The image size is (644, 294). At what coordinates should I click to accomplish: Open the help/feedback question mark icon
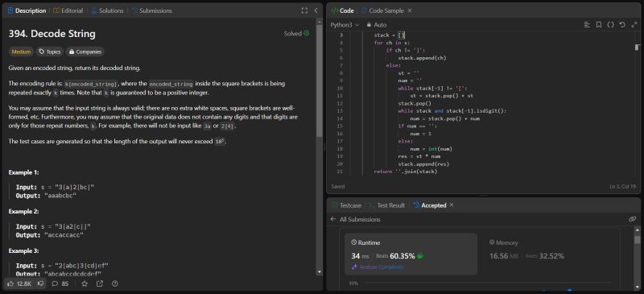tap(115, 284)
